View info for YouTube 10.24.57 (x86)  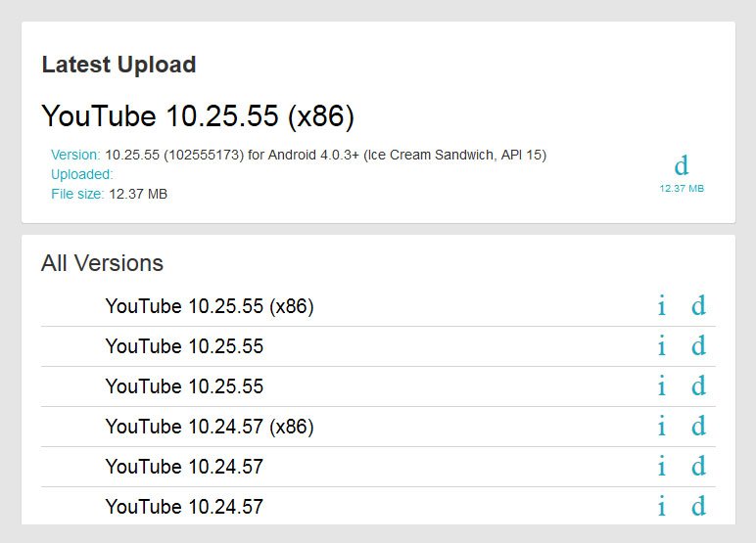pyautogui.click(x=662, y=427)
